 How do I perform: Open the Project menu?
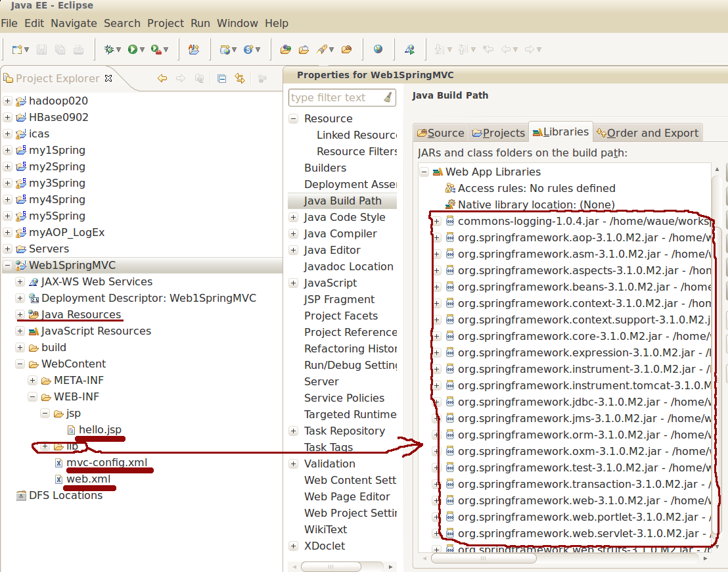[x=166, y=23]
